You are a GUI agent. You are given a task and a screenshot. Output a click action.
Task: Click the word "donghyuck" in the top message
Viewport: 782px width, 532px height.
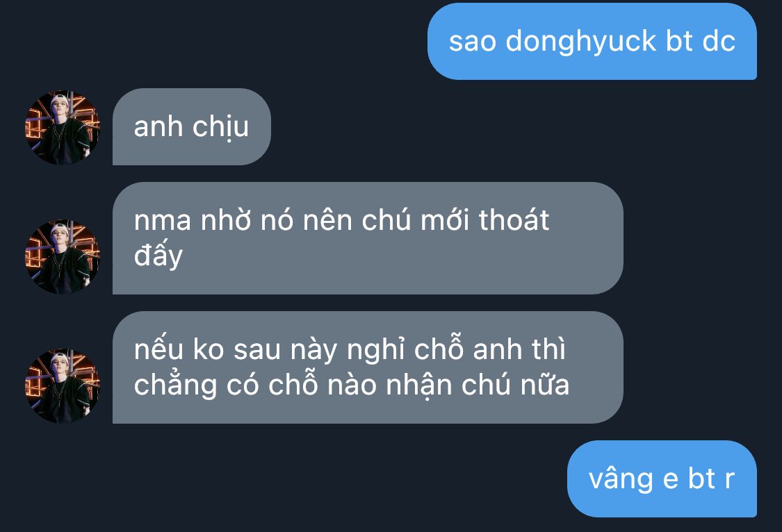[x=581, y=42]
